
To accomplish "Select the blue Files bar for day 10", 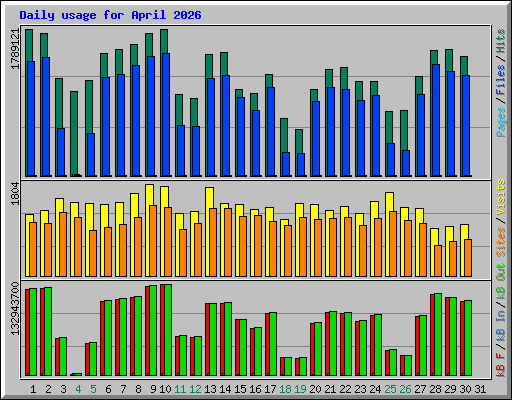I will click(x=166, y=115).
